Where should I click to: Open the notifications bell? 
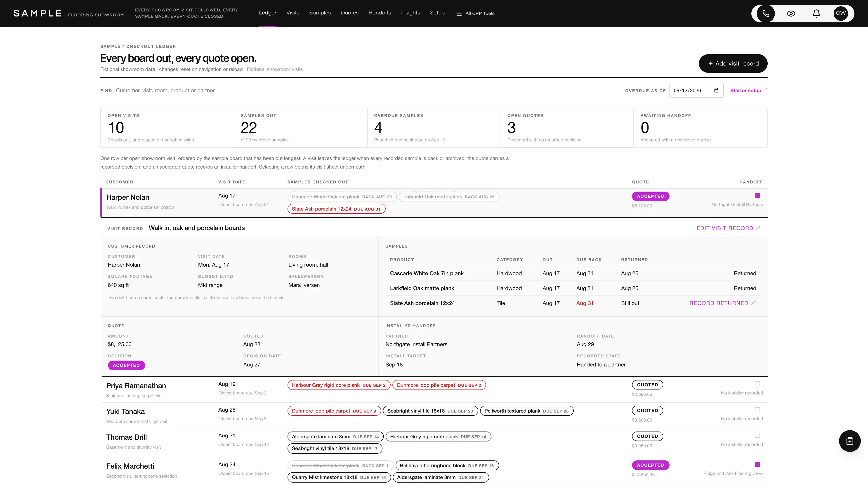click(816, 14)
